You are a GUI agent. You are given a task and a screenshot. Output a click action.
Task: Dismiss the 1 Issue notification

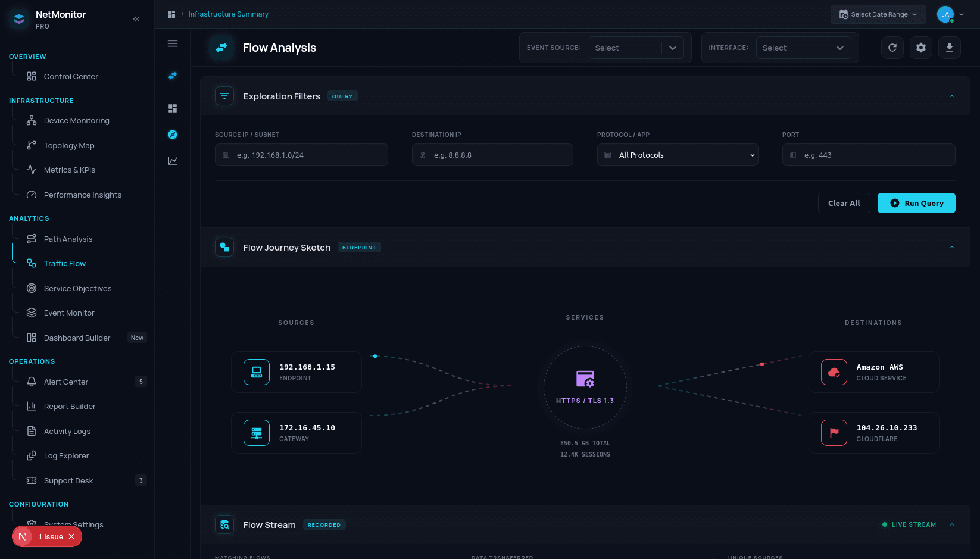click(71, 536)
